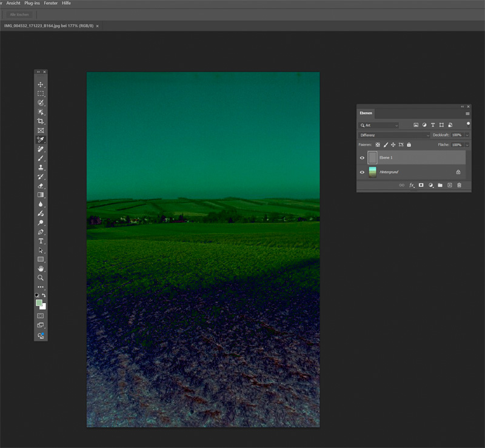485x448 pixels.
Task: Open the Ansicht menu
Action: pos(13,3)
